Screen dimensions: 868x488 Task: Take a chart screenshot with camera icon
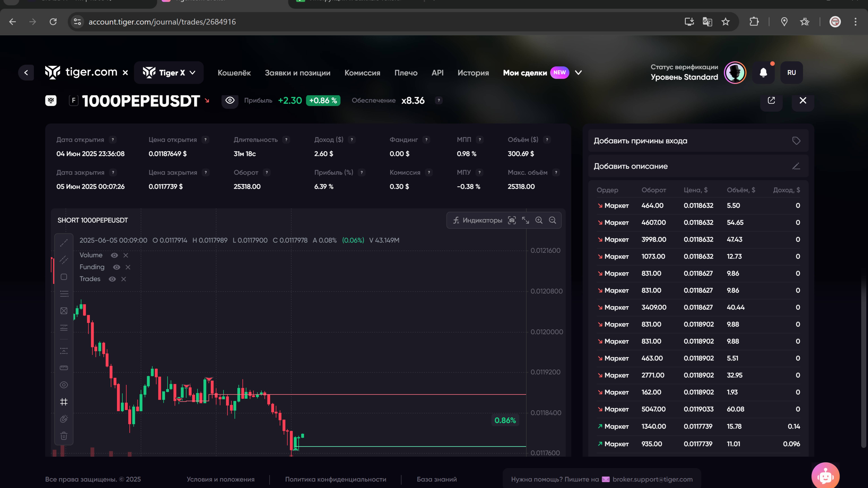pos(512,220)
